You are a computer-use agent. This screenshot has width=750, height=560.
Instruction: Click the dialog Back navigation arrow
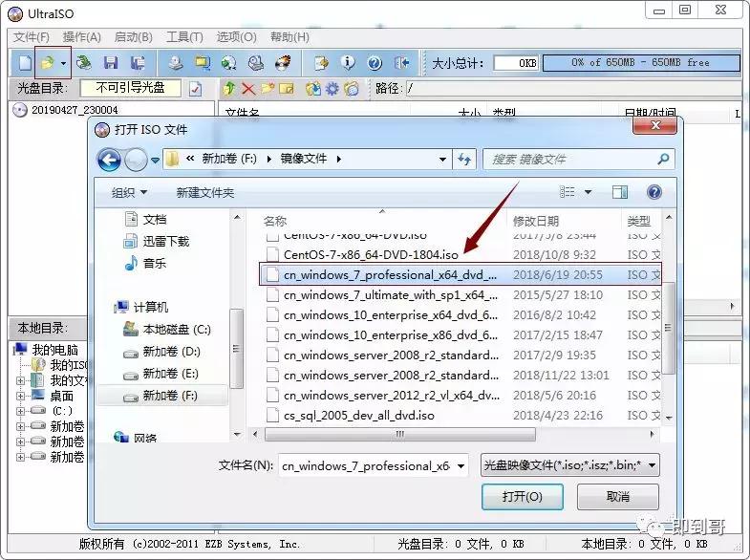110,160
